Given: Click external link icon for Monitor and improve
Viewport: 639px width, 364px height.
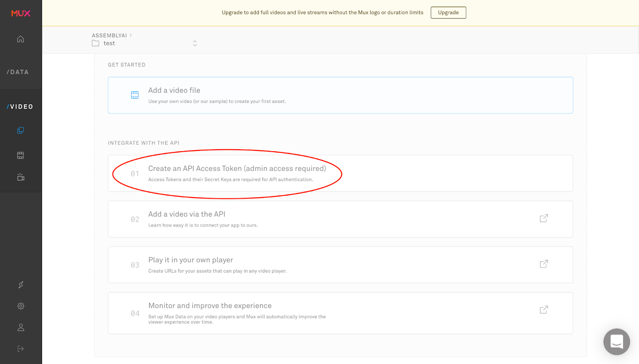Looking at the screenshot, I should 544,310.
